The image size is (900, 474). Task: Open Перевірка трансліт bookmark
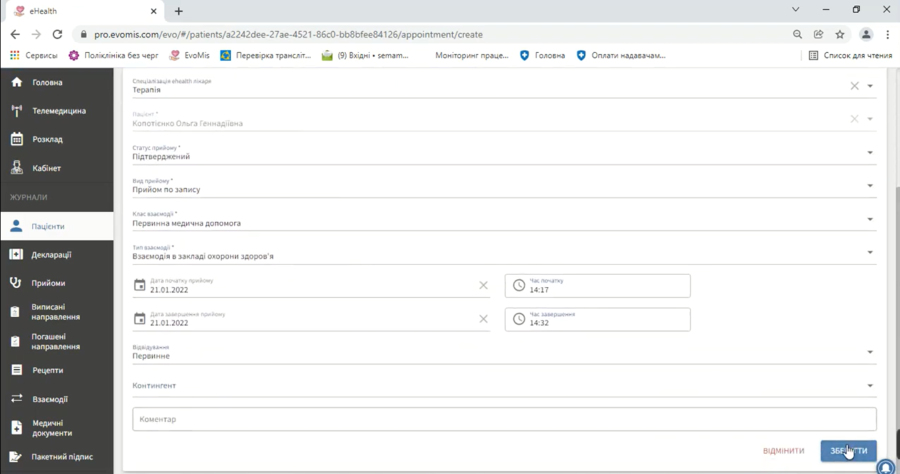tap(265, 56)
